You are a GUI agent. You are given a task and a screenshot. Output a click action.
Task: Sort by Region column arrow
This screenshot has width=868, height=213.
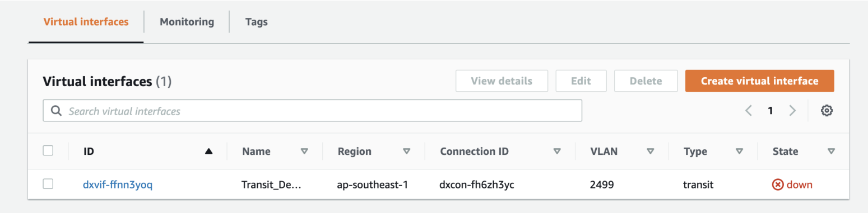pos(407,151)
